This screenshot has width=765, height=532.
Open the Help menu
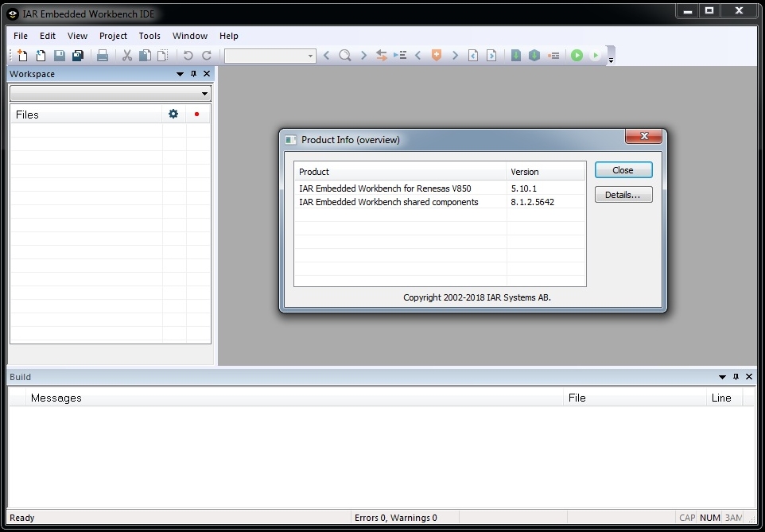click(229, 36)
